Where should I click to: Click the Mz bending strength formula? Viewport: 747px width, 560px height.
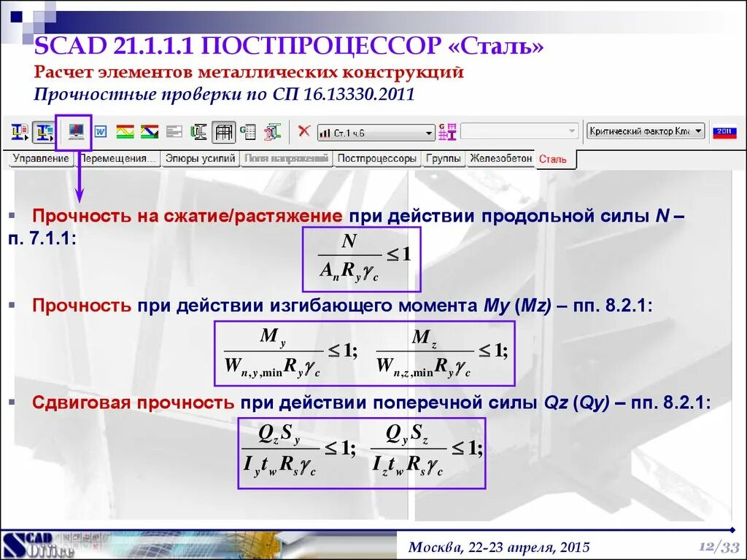pos(441,354)
